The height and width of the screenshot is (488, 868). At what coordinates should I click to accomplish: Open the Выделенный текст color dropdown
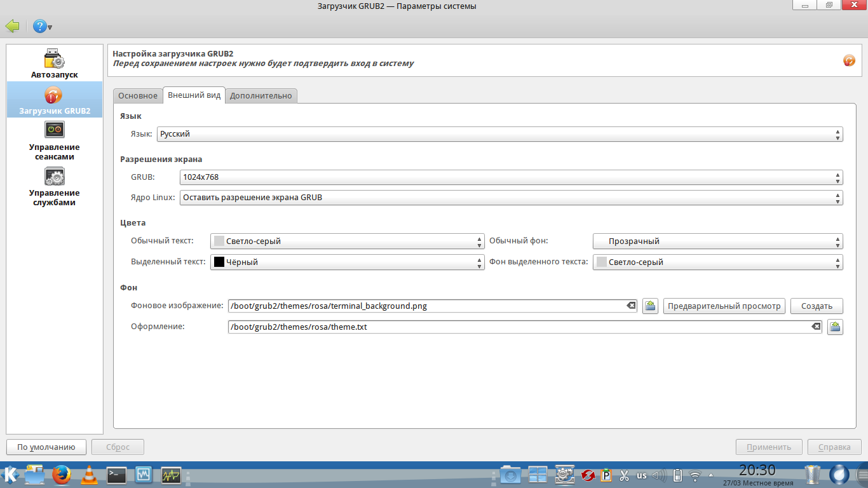(x=348, y=262)
